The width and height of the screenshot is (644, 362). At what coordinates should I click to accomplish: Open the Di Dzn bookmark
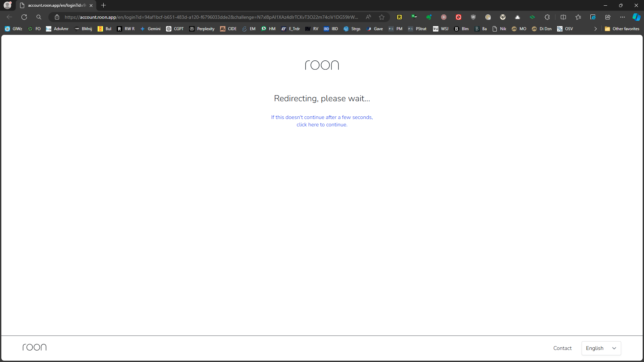pyautogui.click(x=542, y=29)
